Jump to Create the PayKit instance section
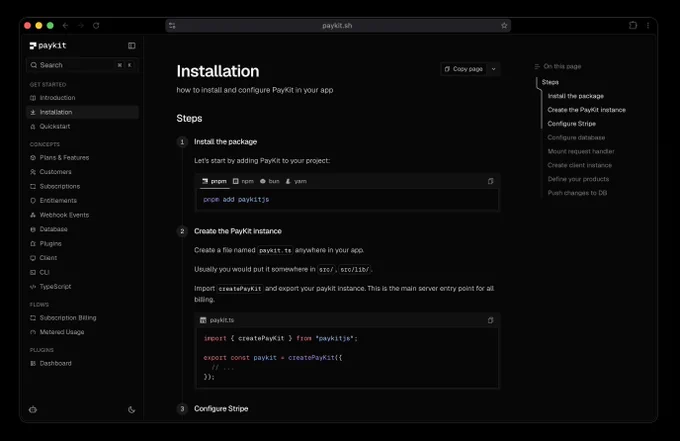680x441 pixels. tap(586, 110)
